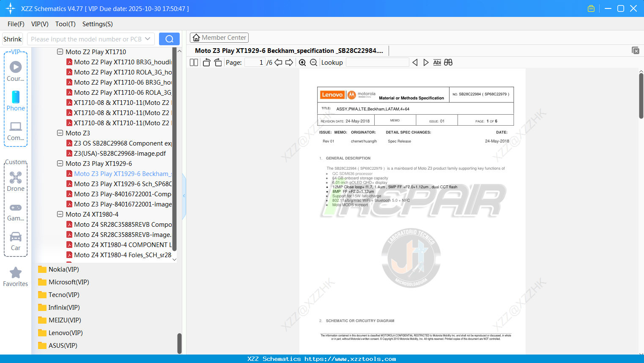Open 'Moto Z4 XT1980-4 Foles_SCH_sr28' file
This screenshot has width=644, height=363.
tap(119, 255)
